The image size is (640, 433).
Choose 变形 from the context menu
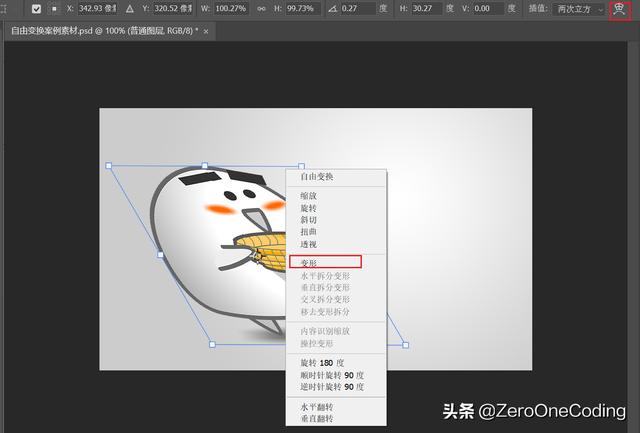coord(310,262)
